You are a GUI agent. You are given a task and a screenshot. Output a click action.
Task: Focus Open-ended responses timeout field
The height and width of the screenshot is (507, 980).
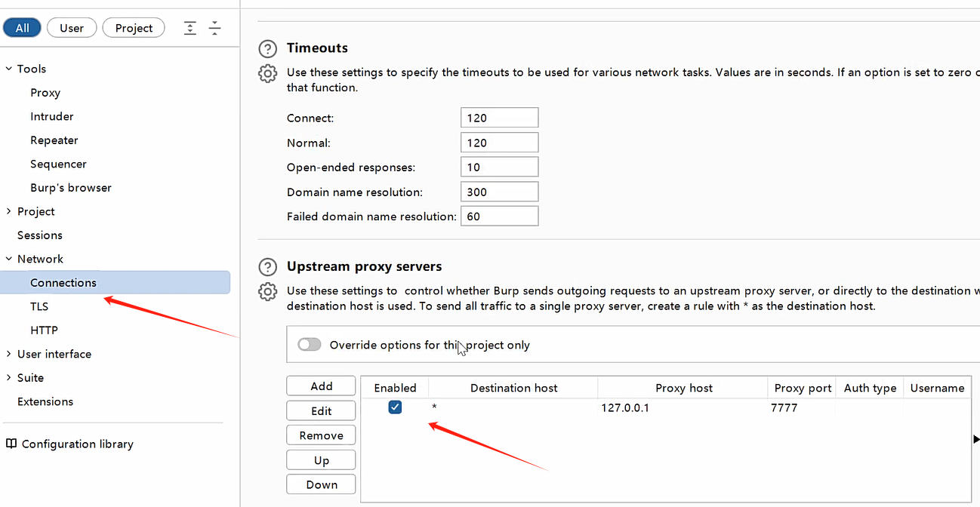pos(499,167)
